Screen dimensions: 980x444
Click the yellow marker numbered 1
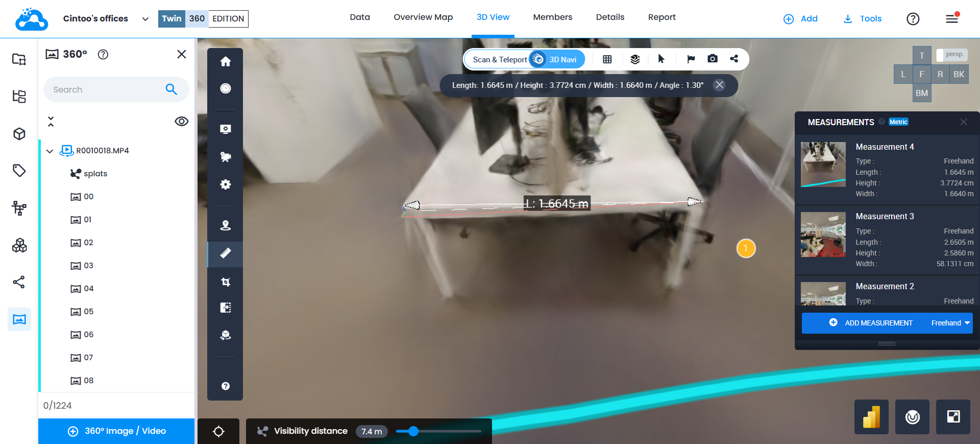click(746, 249)
